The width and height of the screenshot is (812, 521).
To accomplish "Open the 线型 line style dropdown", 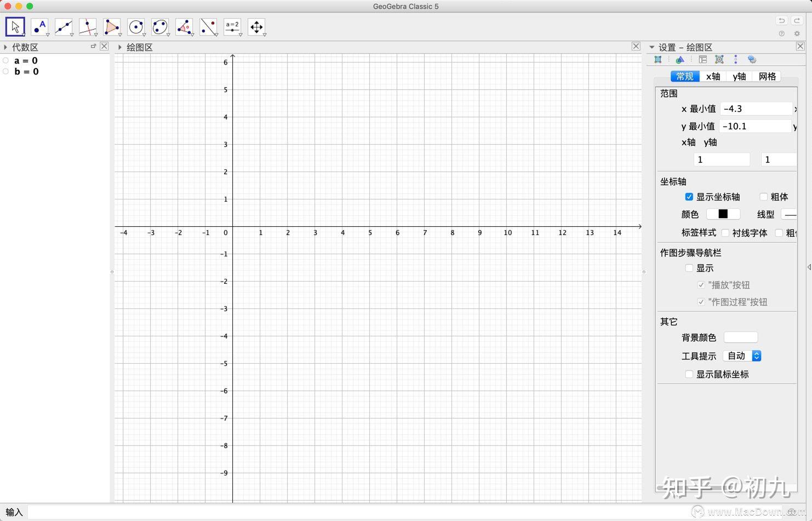I will click(x=789, y=214).
